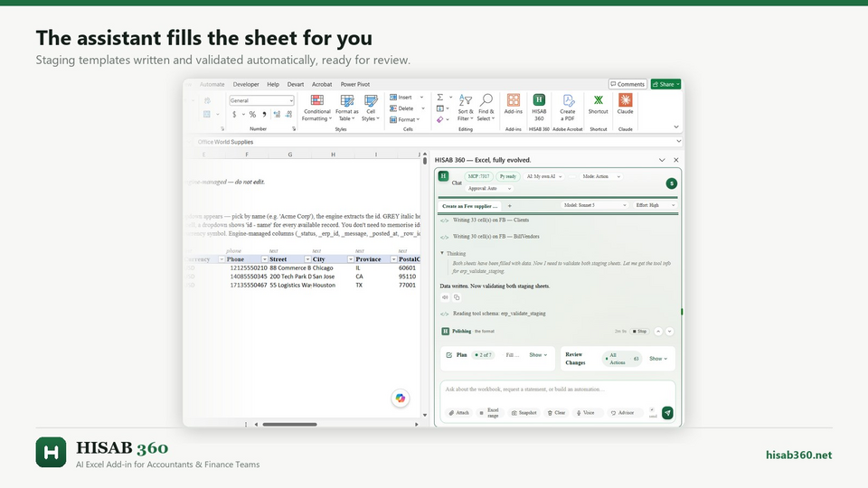Open the HISAB 360 ribbon add-in
The width and height of the screenshot is (868, 488).
click(539, 108)
